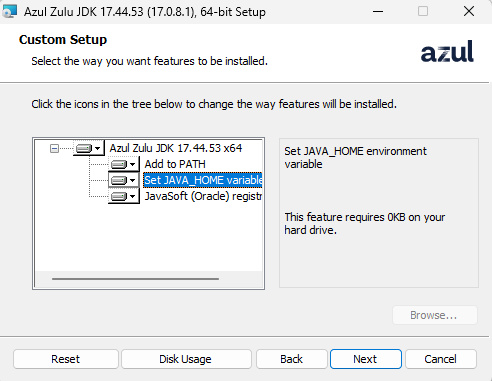Select Set JAVA_HOME variable feature row
Viewport: 492px width, 381px height.
pos(203,180)
